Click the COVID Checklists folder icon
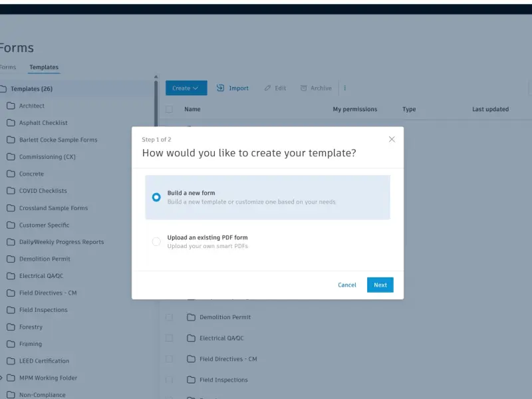The image size is (532, 399). (11, 191)
